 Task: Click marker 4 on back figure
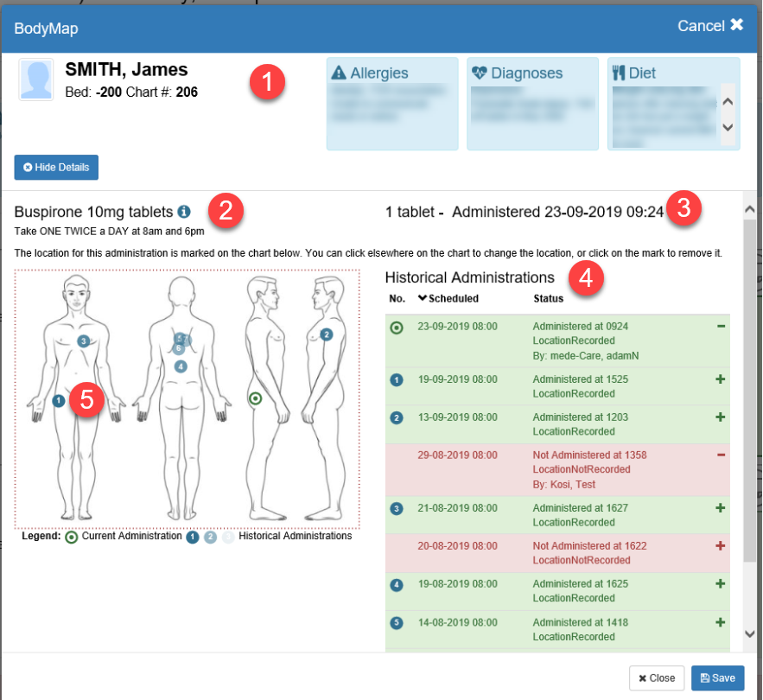[x=180, y=366]
